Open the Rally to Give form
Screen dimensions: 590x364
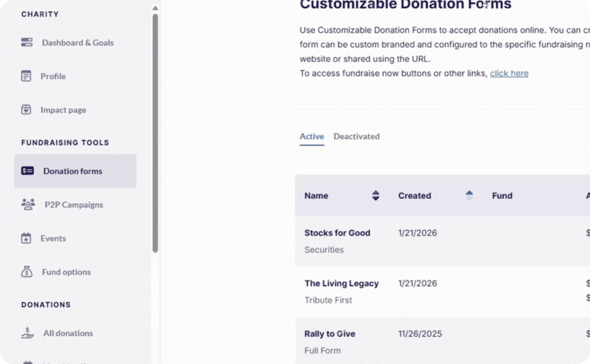tap(330, 334)
